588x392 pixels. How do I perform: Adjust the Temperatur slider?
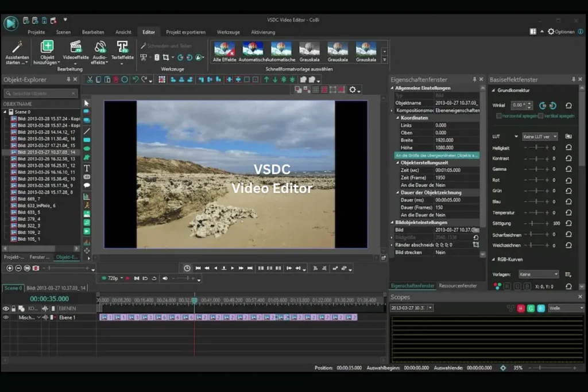point(536,213)
